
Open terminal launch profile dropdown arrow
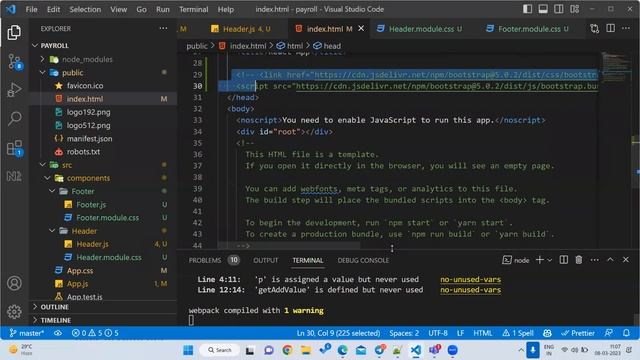[549, 260]
